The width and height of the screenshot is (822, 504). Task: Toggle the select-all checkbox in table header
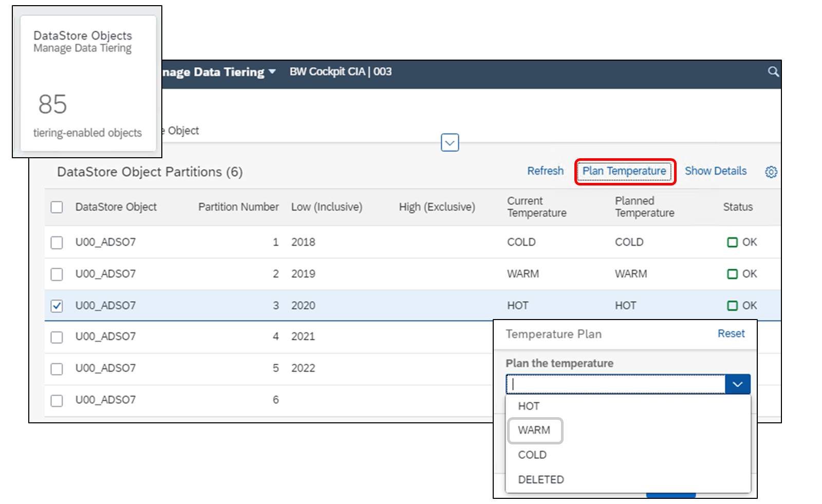(57, 207)
